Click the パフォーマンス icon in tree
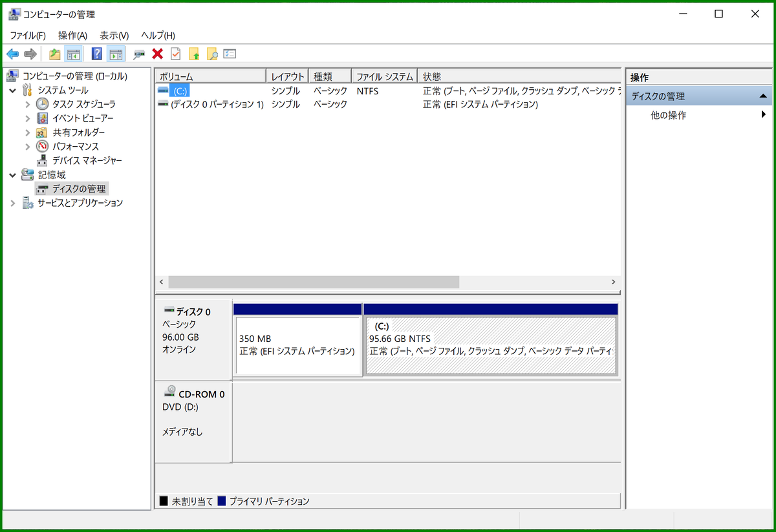776x532 pixels. coord(42,147)
